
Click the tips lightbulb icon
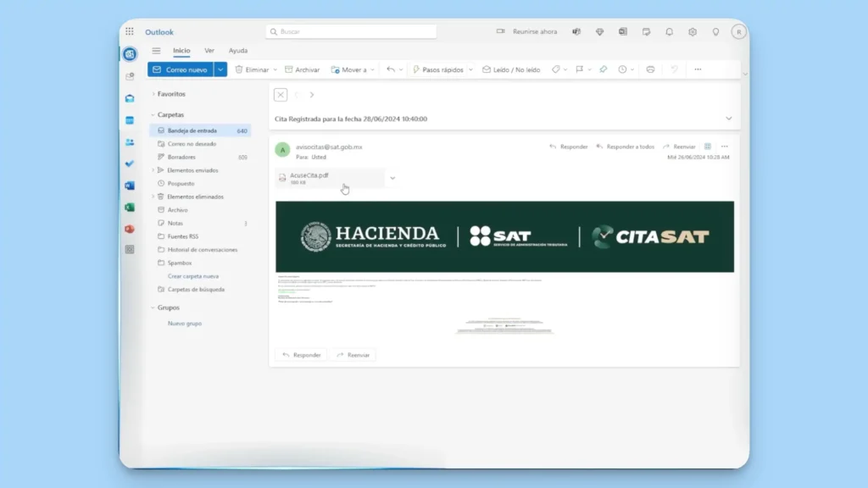[715, 31]
